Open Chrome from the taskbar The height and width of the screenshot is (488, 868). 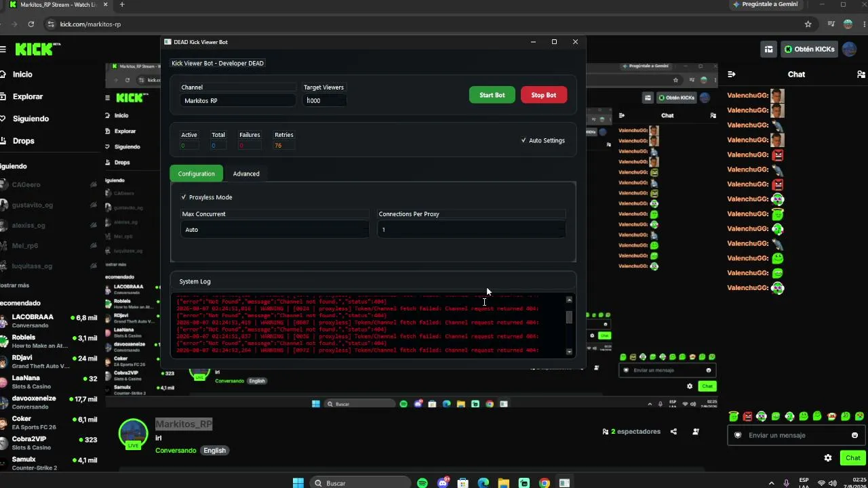point(545,483)
